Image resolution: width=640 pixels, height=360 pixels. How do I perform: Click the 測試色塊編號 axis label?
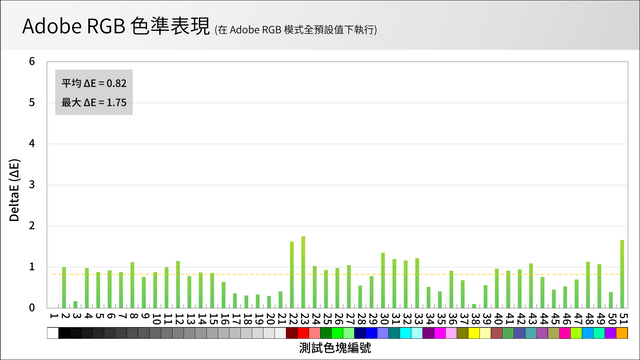(x=335, y=348)
